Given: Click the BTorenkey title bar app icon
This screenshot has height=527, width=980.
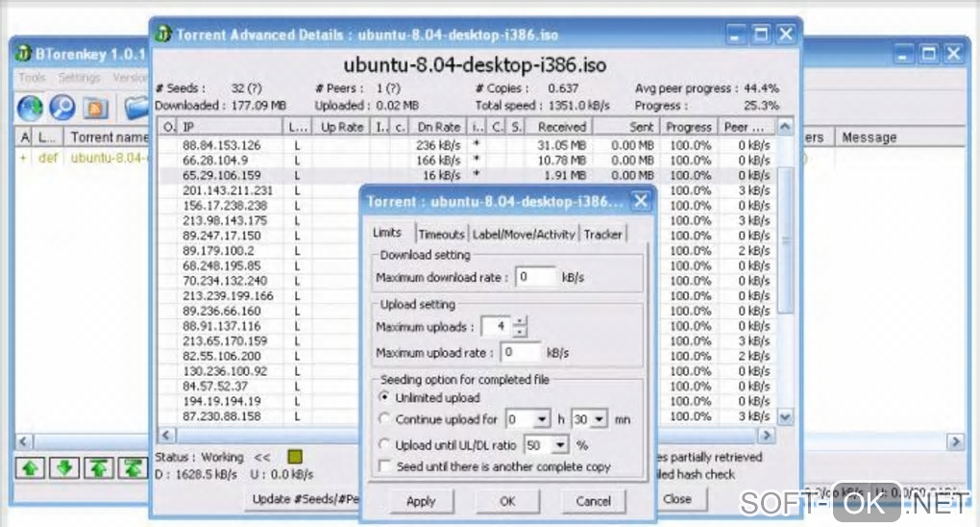Looking at the screenshot, I should point(24,54).
